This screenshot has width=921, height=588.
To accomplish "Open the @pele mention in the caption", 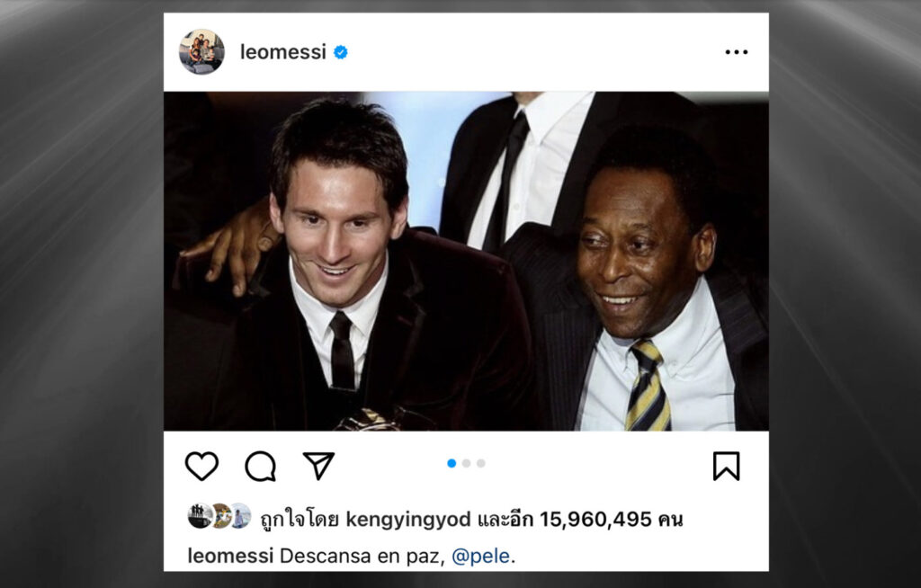I will pyautogui.click(x=480, y=556).
